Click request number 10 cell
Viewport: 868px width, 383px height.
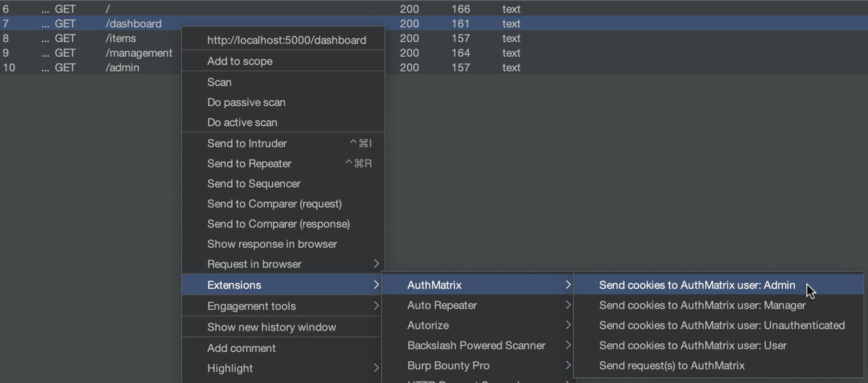[x=8, y=68]
